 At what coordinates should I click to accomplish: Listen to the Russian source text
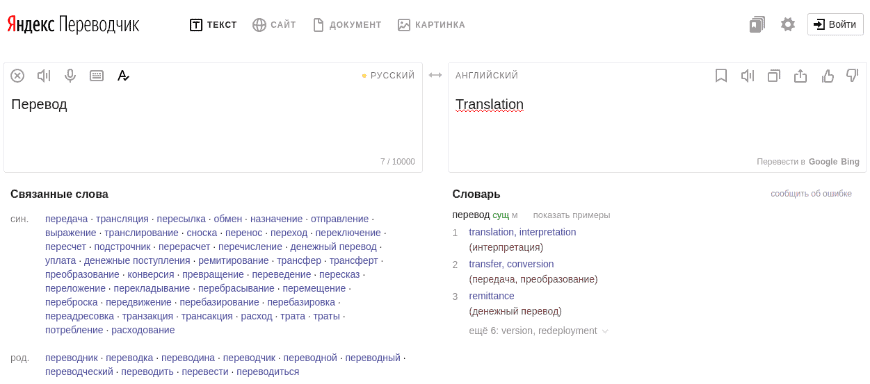(44, 75)
